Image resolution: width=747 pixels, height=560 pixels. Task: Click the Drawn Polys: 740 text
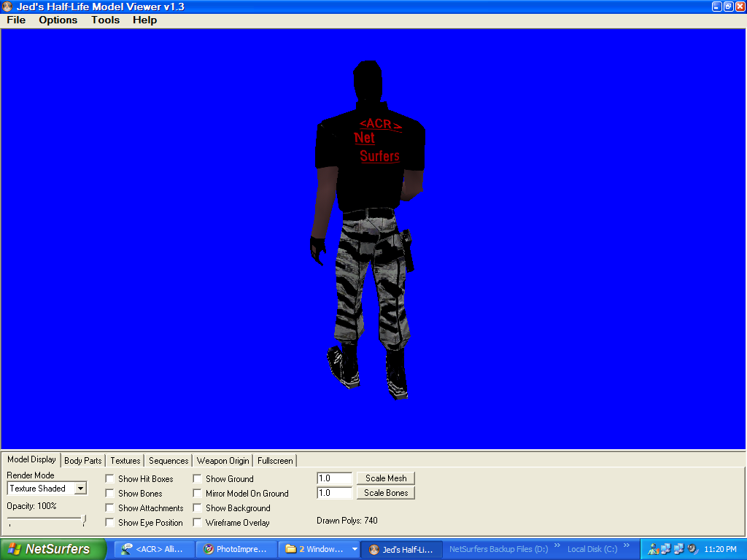[347, 521]
